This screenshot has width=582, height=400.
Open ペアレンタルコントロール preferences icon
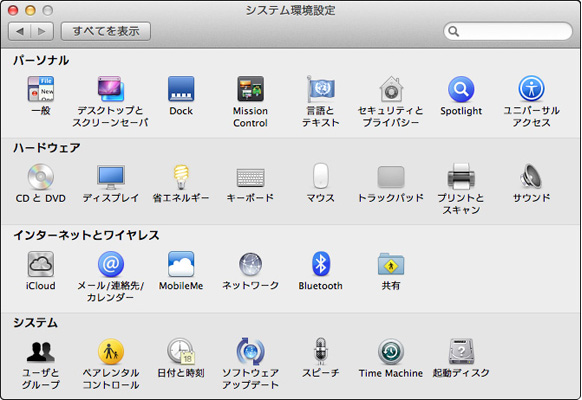[x=111, y=351]
